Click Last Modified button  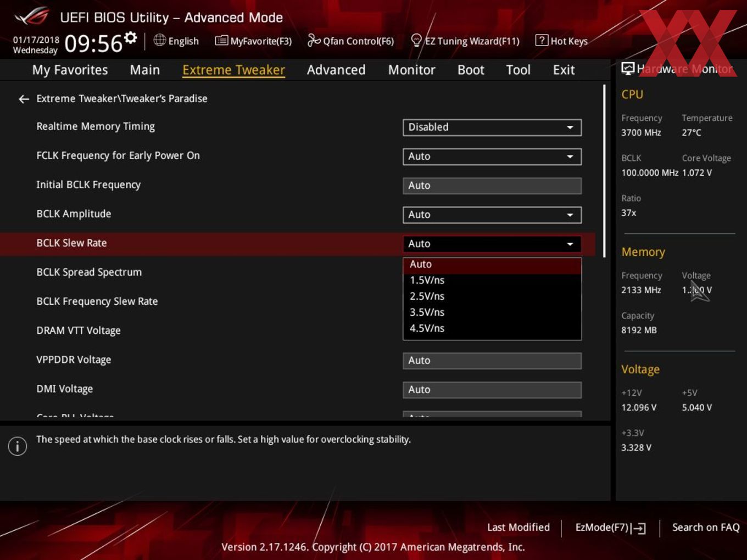coord(519,527)
